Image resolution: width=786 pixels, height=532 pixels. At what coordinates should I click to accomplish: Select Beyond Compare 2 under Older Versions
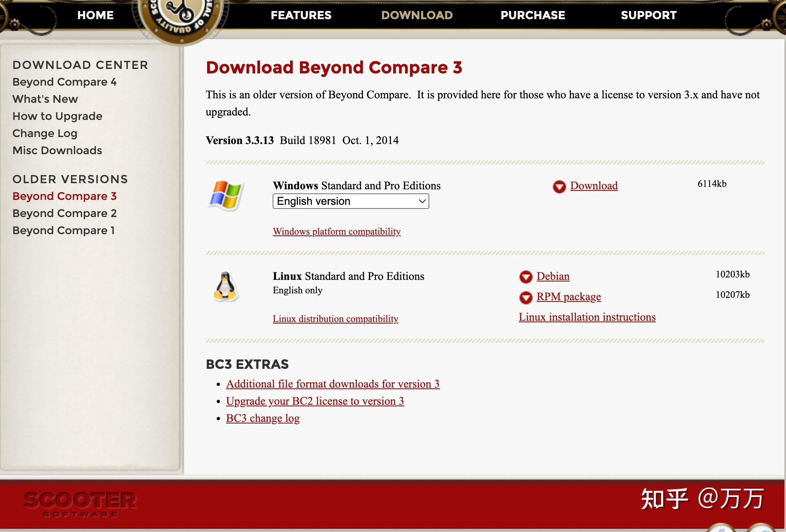tap(64, 213)
